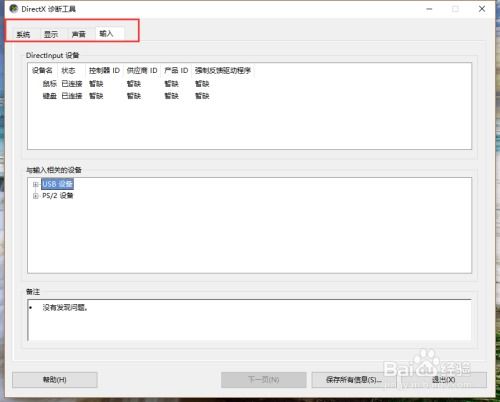Click the 产品 ID column header

[176, 71]
